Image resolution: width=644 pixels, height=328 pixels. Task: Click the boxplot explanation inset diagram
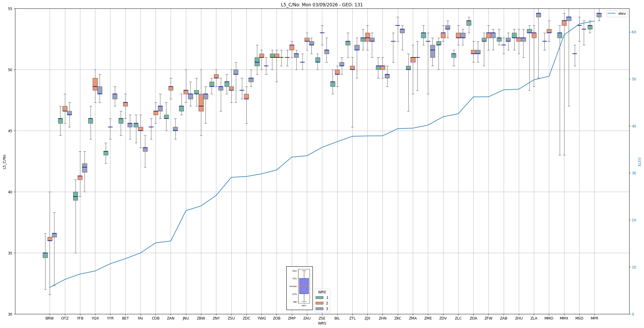pos(299,288)
